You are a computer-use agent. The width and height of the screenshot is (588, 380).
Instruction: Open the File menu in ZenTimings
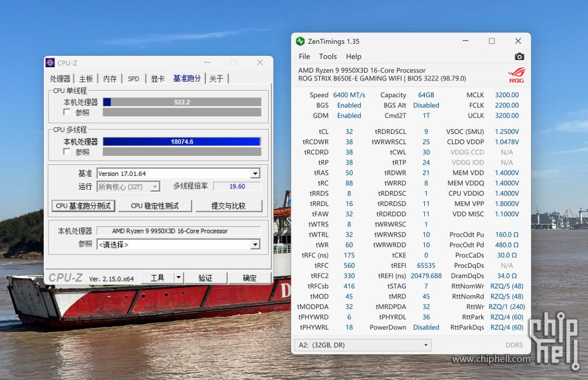click(x=304, y=56)
